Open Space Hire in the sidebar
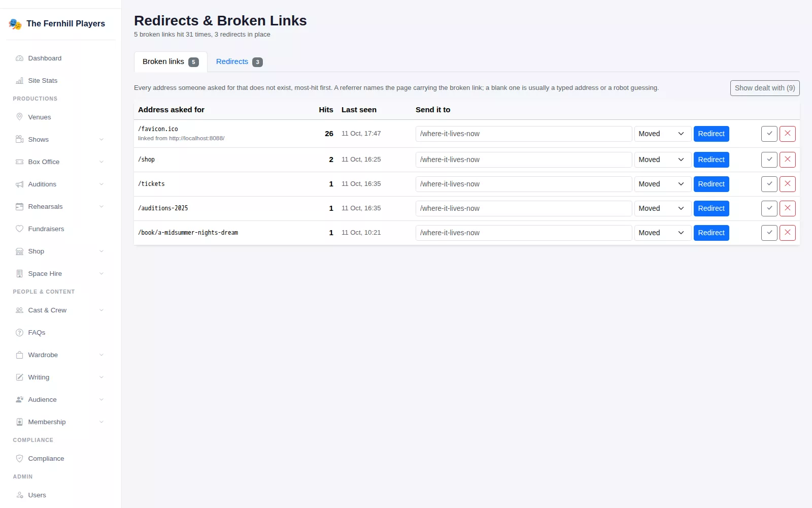This screenshot has height=508, width=812. pos(60,273)
